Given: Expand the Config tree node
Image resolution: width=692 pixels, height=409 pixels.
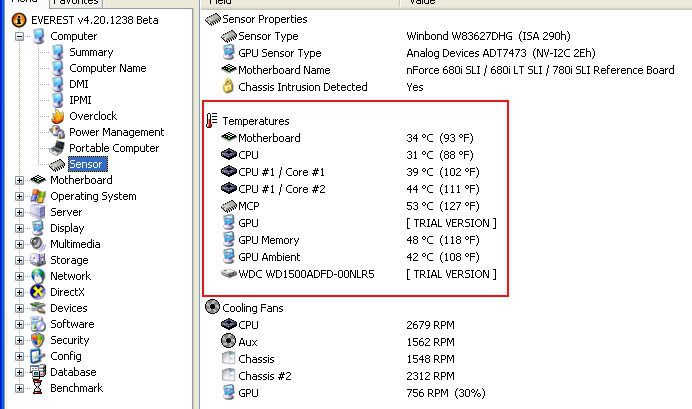Looking at the screenshot, I should pos(19,356).
